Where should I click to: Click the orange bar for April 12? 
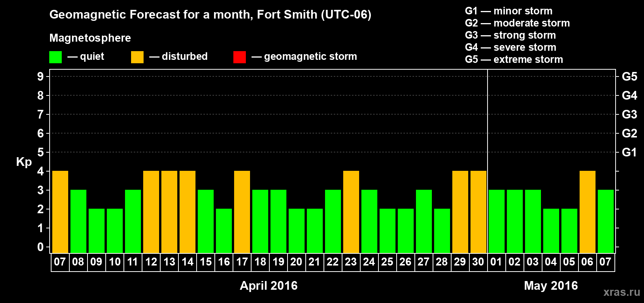(x=151, y=212)
